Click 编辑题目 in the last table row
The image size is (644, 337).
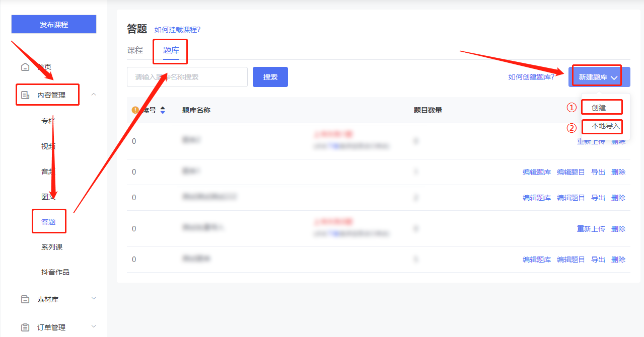pyautogui.click(x=571, y=260)
